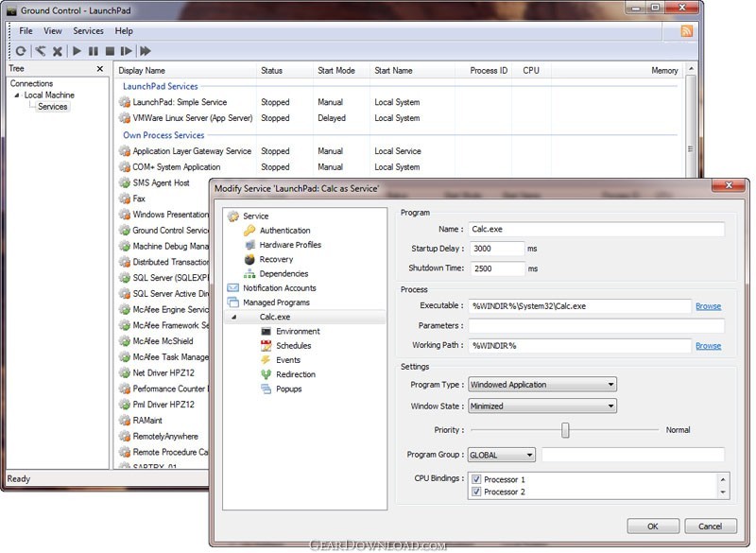Toggle the Processor 2 checkbox
756x553 pixels.
click(x=476, y=492)
